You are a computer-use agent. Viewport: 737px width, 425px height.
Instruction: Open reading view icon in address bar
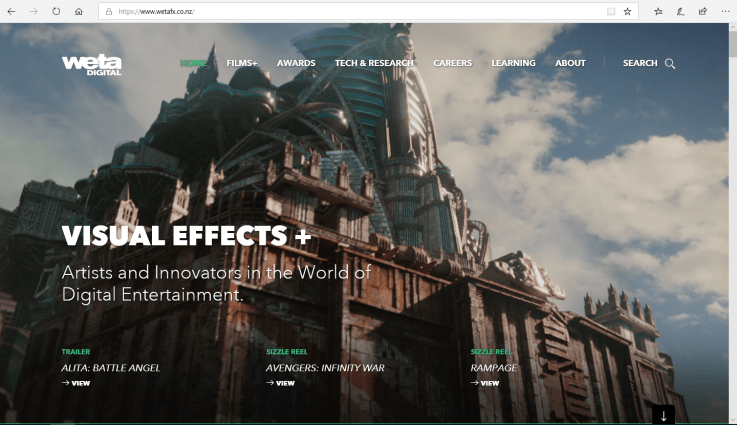click(609, 12)
